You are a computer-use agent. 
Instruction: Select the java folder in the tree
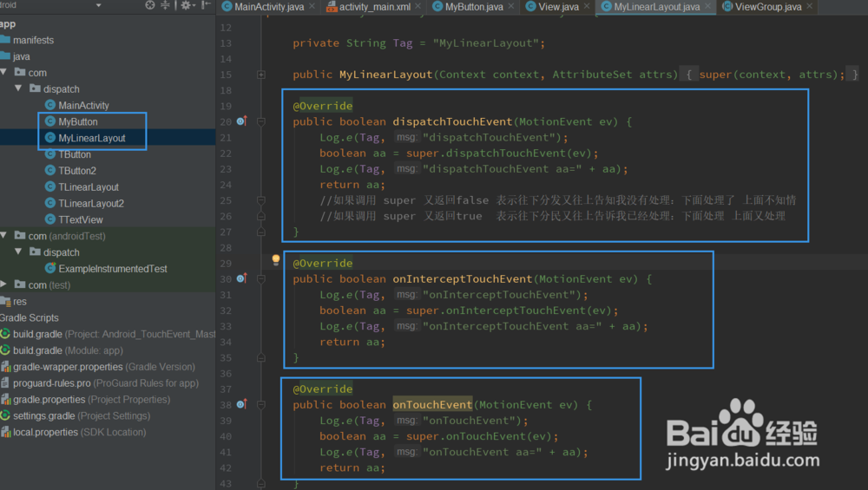pos(21,56)
